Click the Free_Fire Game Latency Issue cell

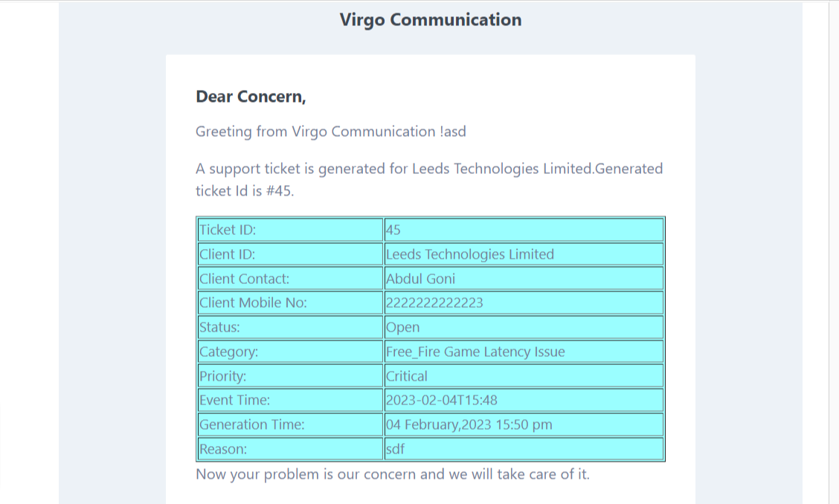(524, 352)
